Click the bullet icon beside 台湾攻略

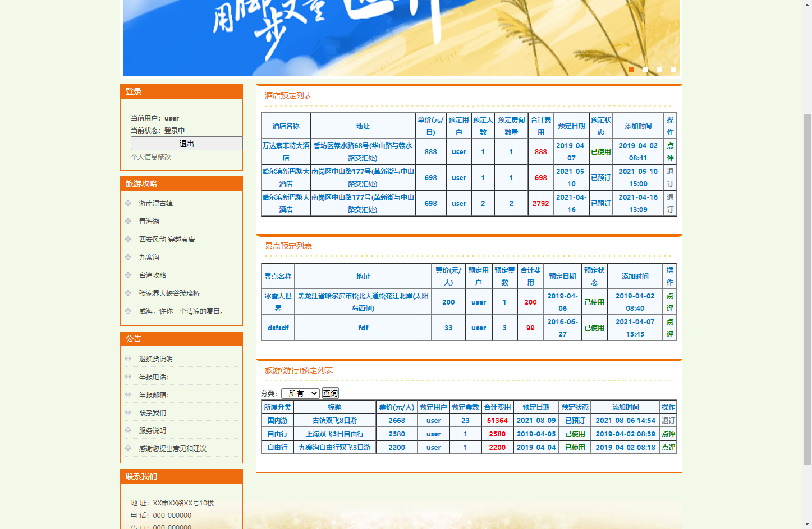pyautogui.click(x=128, y=275)
